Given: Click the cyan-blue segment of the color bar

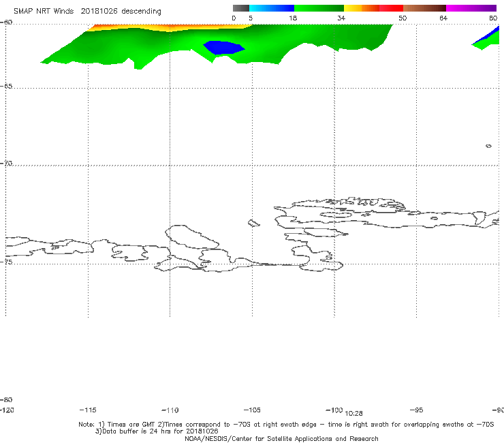Looking at the screenshot, I should (272, 8).
